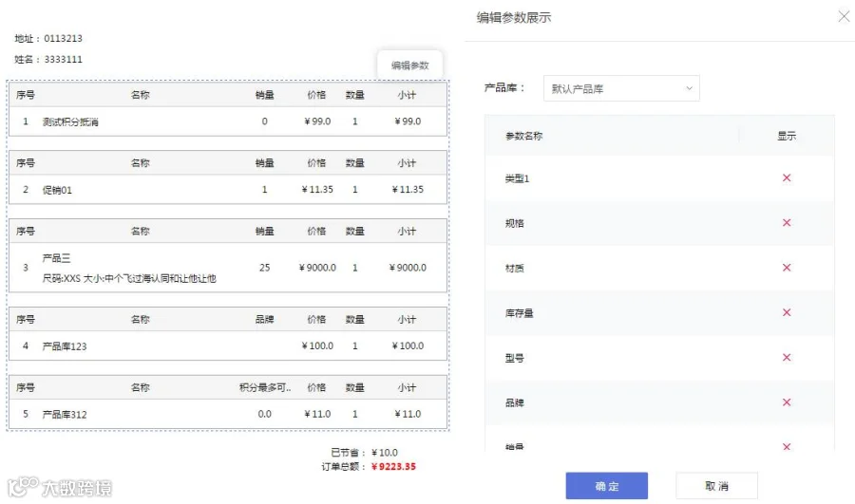This screenshot has height=504, width=855.
Task: Toggle display for 材质 parameter
Action: (787, 268)
